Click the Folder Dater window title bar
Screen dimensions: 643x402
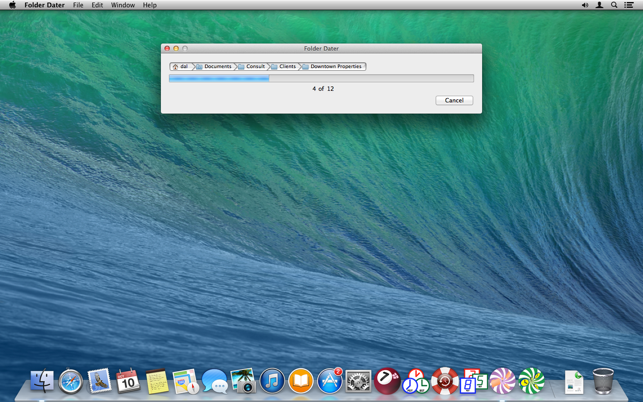(321, 48)
